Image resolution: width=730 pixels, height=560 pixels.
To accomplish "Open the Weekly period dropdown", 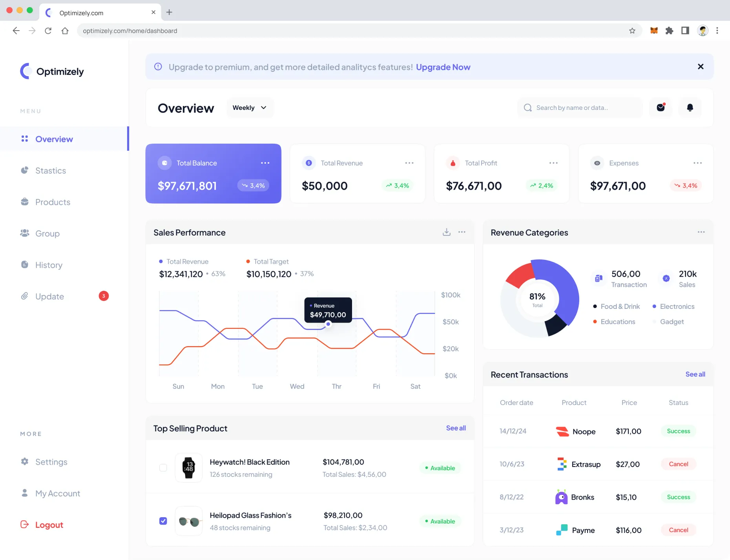I will pos(250,108).
